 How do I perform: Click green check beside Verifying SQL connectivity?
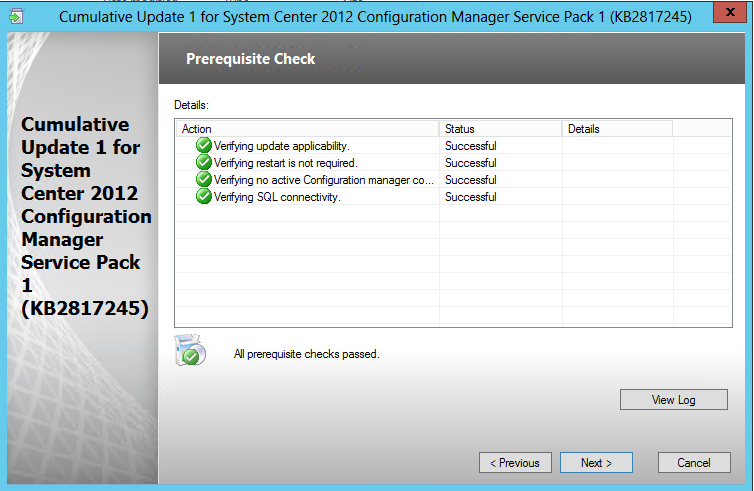(x=204, y=196)
